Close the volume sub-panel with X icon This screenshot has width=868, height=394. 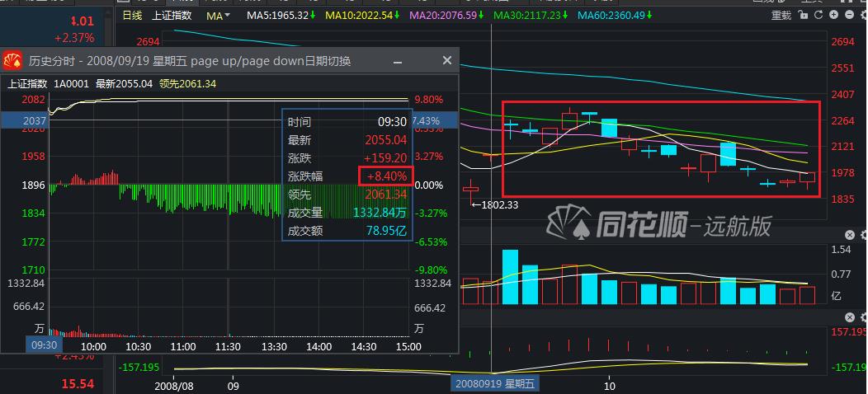pyautogui.click(x=850, y=235)
